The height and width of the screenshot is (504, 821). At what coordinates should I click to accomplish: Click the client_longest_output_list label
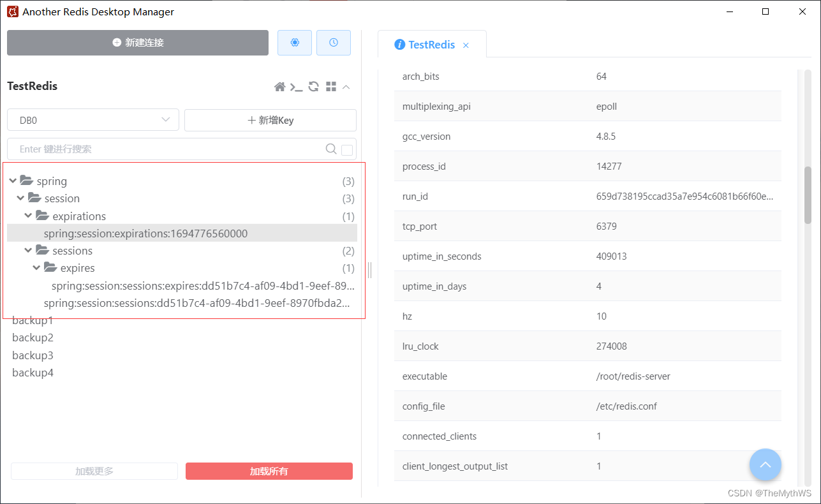click(x=455, y=466)
